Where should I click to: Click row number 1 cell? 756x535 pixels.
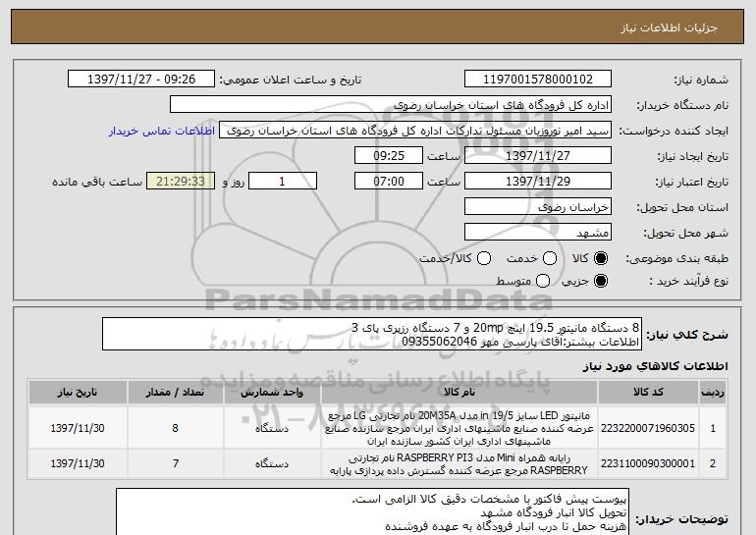click(x=713, y=428)
